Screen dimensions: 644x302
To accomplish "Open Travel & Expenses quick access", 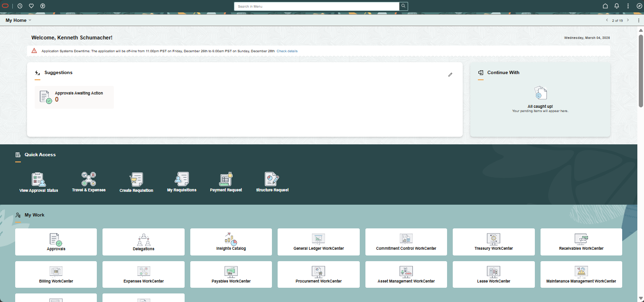I will [89, 182].
